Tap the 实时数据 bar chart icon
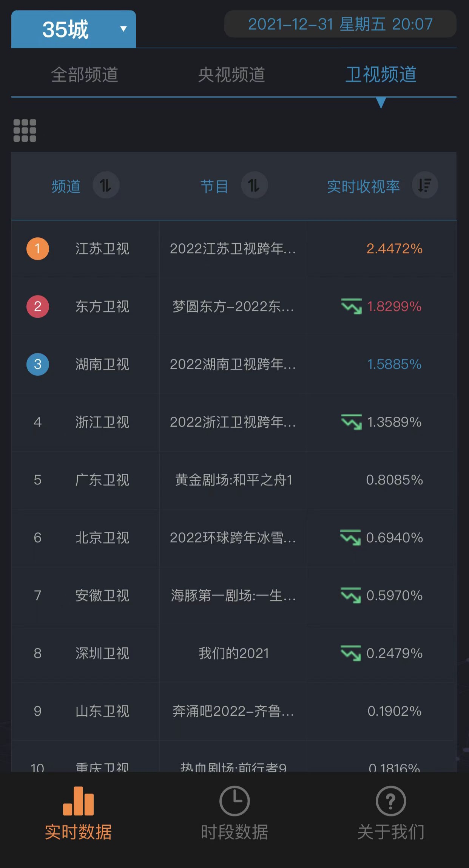469x868 pixels. click(78, 801)
